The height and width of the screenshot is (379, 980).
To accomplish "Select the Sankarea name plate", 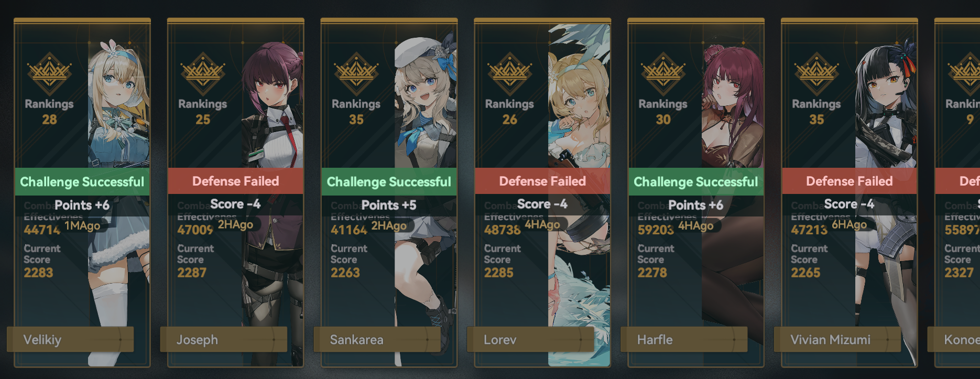I will [377, 340].
